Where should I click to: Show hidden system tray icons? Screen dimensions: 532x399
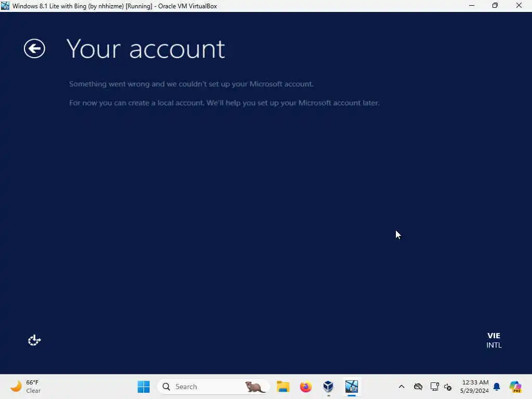tap(402, 387)
